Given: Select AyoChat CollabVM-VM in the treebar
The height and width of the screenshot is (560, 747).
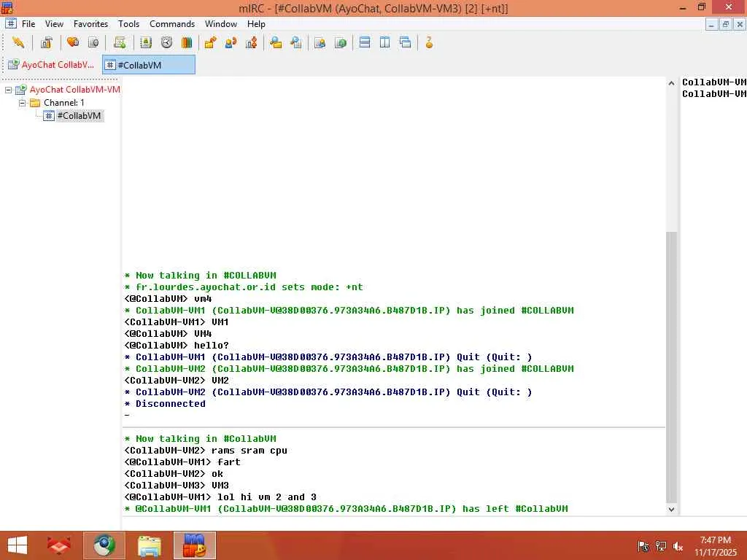Looking at the screenshot, I should coord(75,90).
